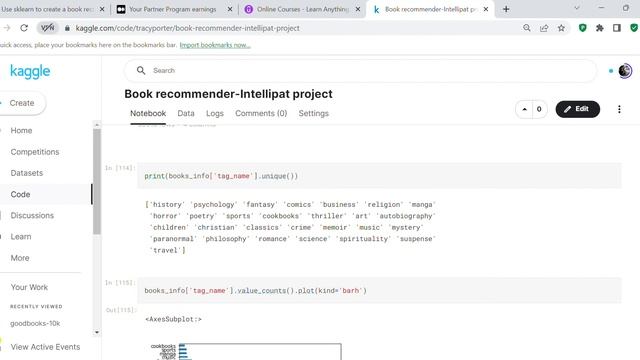Click 'In [114]' cell label
The image size is (640, 360).
click(120, 168)
